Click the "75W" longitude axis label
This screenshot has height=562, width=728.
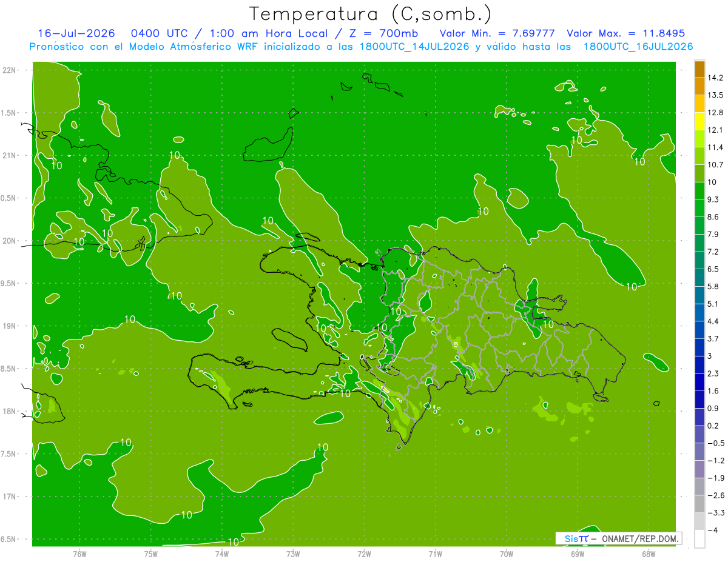coord(151,554)
